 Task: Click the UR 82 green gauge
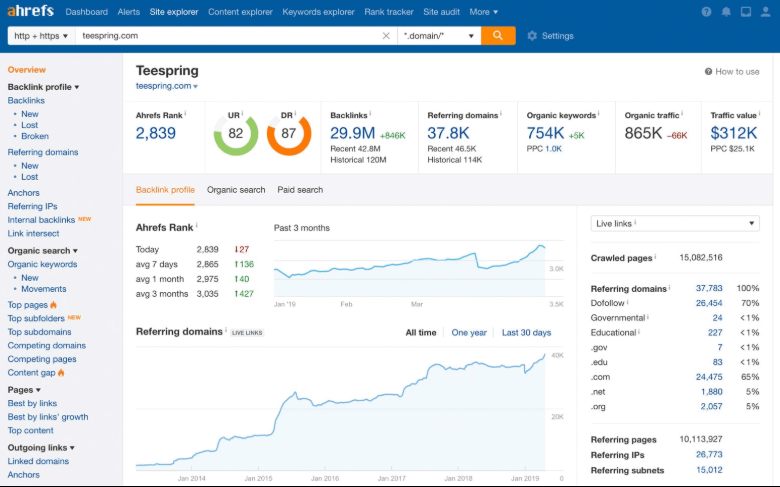pyautogui.click(x=236, y=133)
